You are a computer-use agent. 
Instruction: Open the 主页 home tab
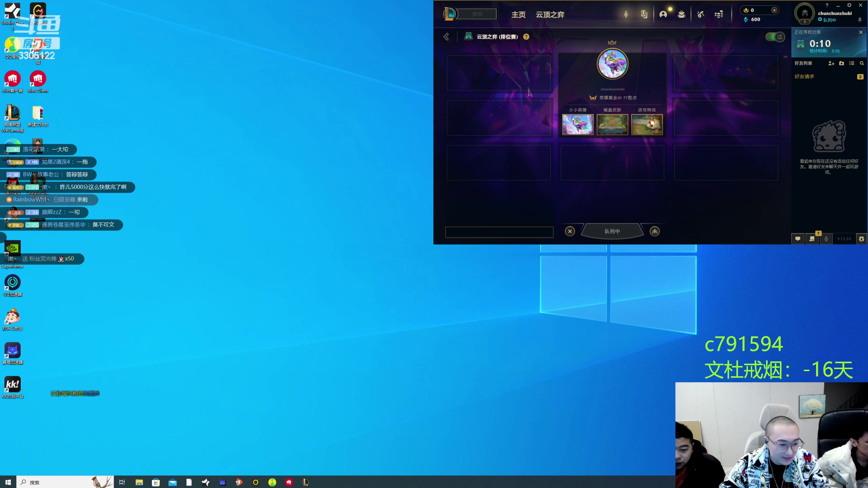(x=518, y=15)
